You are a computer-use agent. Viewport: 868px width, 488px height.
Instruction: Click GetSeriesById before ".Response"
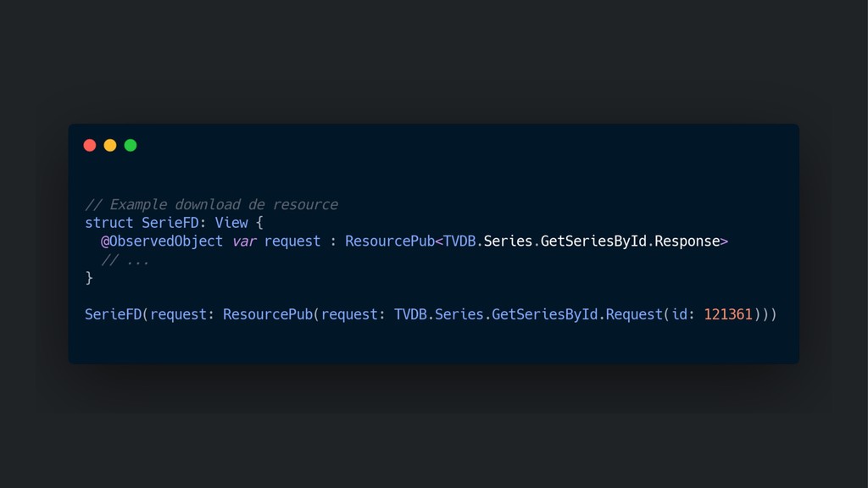coord(593,241)
